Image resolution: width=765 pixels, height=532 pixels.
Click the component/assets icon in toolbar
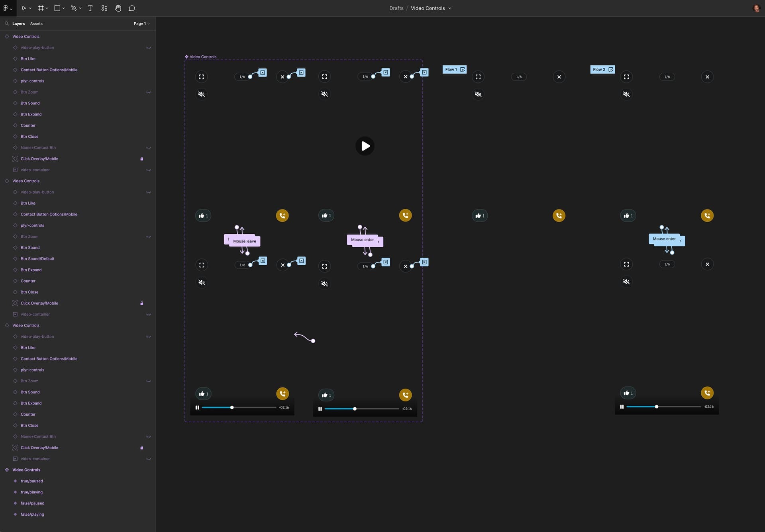click(x=104, y=8)
